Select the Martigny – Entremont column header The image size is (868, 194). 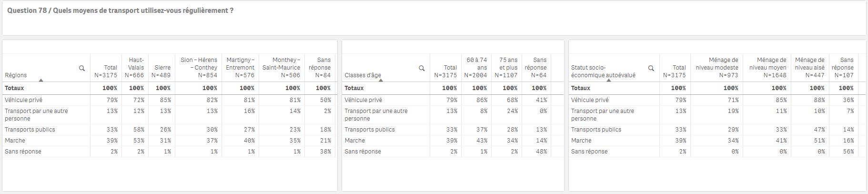[240, 67]
